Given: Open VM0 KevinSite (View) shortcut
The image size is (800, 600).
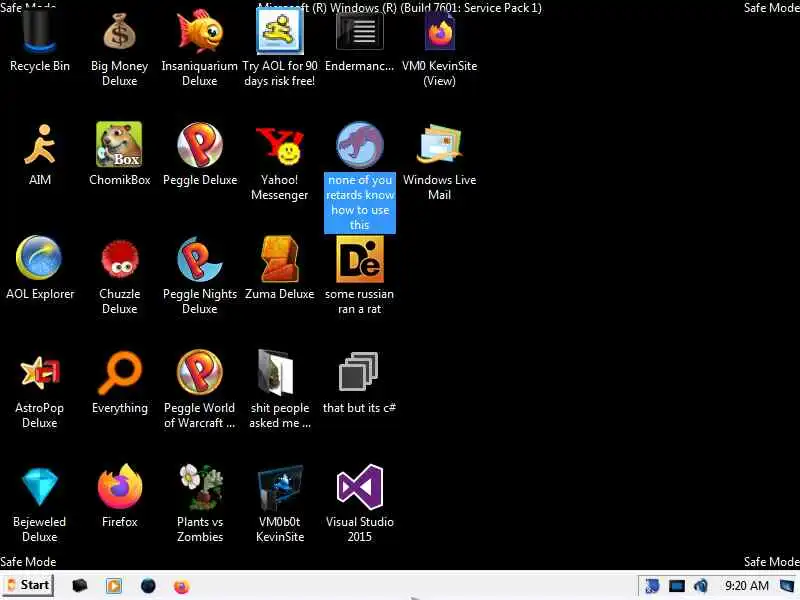Looking at the screenshot, I should [x=439, y=32].
